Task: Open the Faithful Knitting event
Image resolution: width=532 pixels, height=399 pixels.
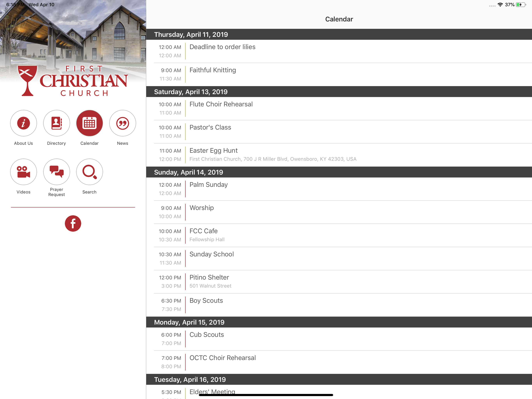Action: click(x=339, y=75)
